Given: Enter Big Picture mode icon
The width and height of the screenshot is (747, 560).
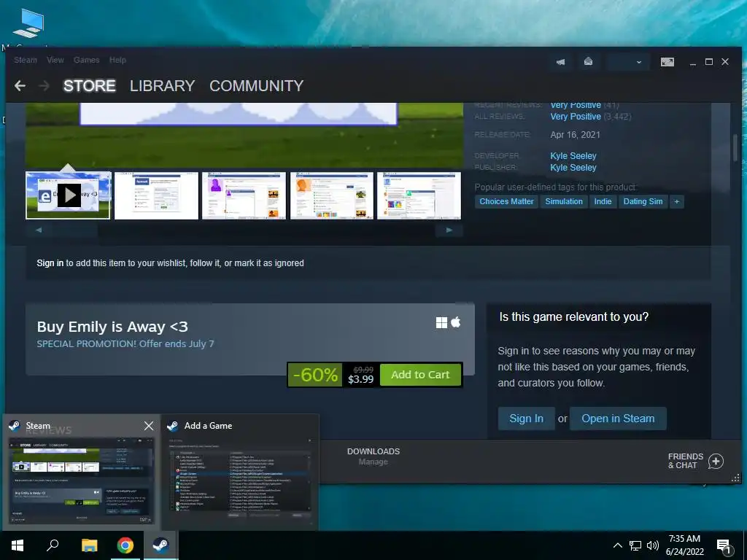Looking at the screenshot, I should tap(667, 62).
